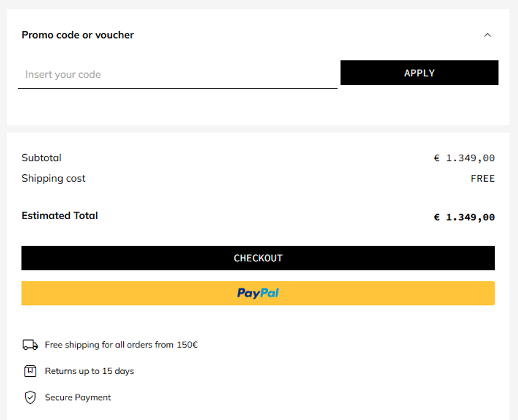518x420 pixels.
Task: Click the 'Returns up to 15 days' text
Action: (x=89, y=371)
